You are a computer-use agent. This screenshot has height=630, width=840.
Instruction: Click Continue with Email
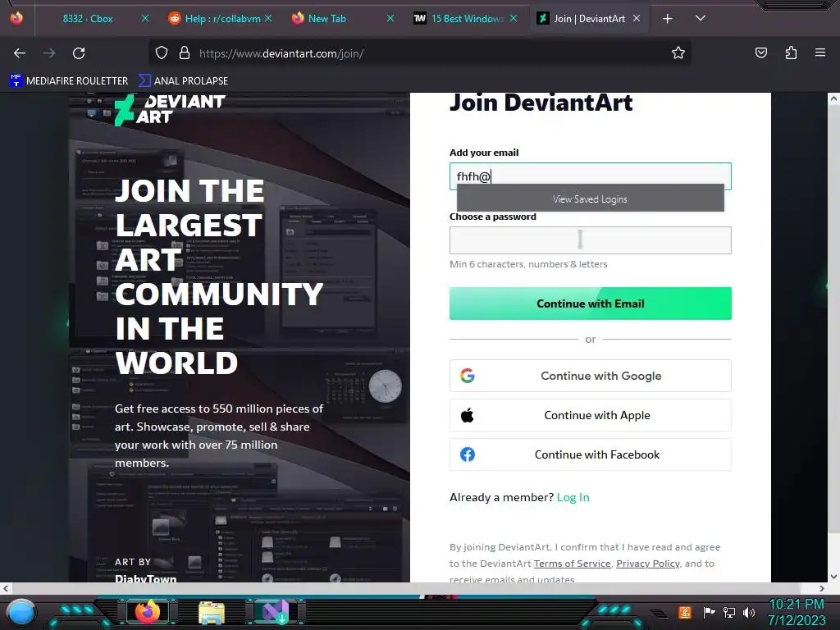(x=591, y=304)
